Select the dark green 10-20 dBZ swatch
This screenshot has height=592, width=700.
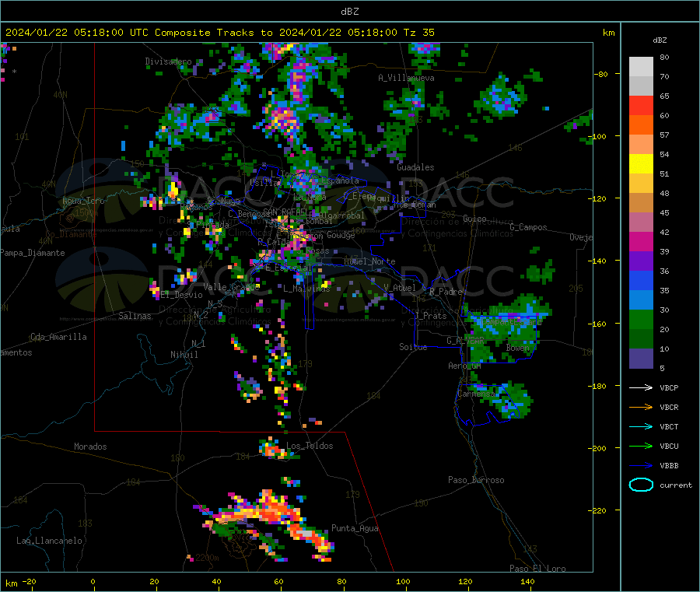click(641, 339)
